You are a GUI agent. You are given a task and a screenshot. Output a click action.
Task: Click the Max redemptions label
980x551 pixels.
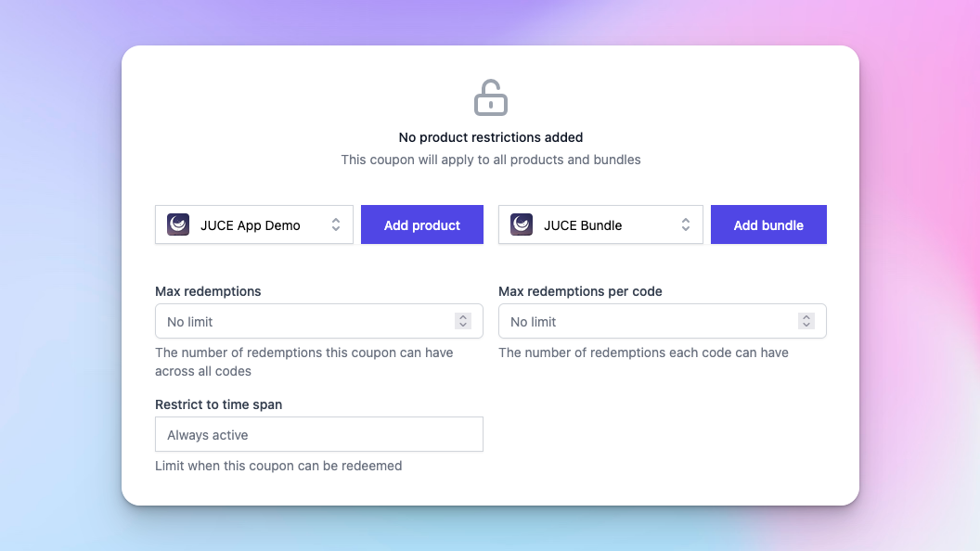click(x=208, y=291)
